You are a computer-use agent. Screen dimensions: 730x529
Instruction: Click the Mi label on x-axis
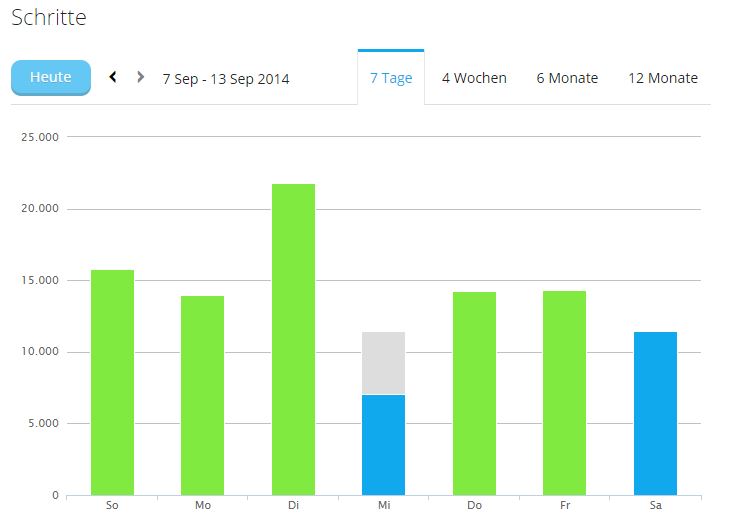coord(383,506)
